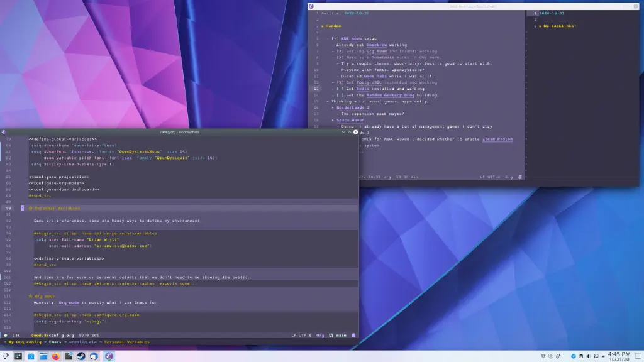Close the config.org Doom Emacs window
The height and width of the screenshot is (362, 644).
[356, 132]
